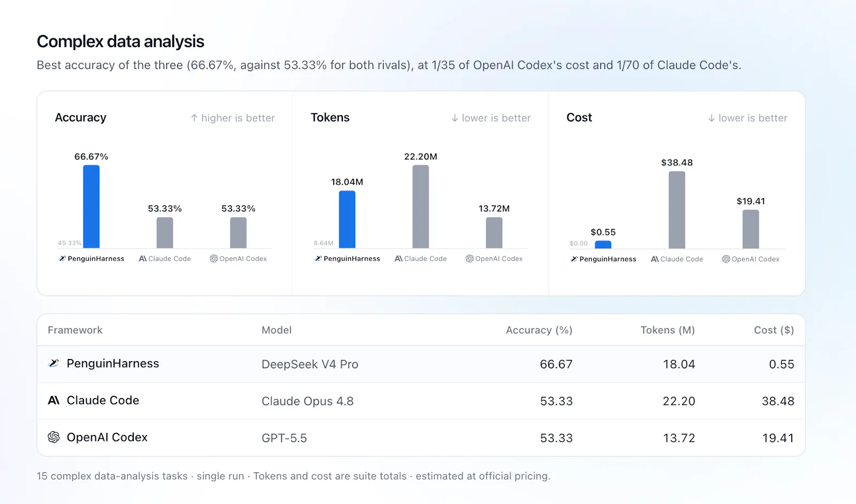
Task: Click the footnote about 15 complex data-analysis tasks
Action: 293,476
